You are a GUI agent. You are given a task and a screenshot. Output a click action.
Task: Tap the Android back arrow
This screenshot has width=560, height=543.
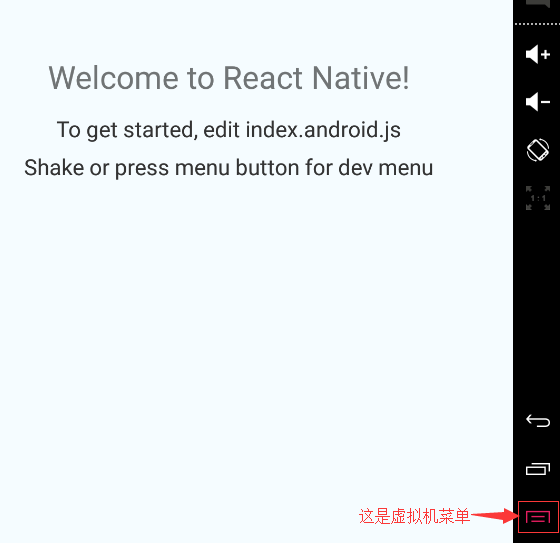[x=538, y=420]
